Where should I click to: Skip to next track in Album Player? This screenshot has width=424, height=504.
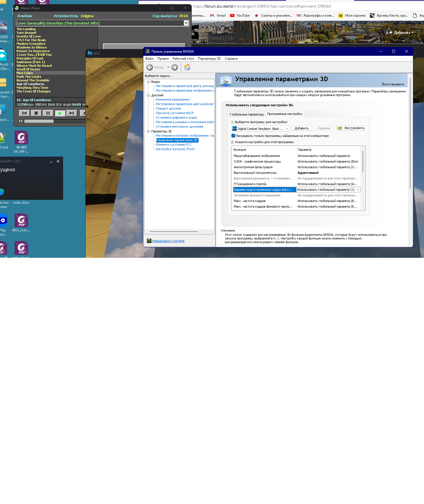(x=72, y=113)
